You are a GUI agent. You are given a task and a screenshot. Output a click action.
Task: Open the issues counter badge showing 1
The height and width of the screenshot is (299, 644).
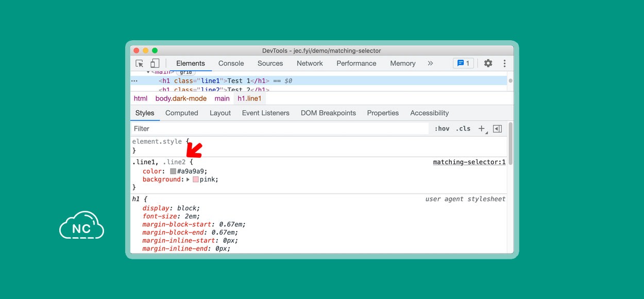coord(463,63)
